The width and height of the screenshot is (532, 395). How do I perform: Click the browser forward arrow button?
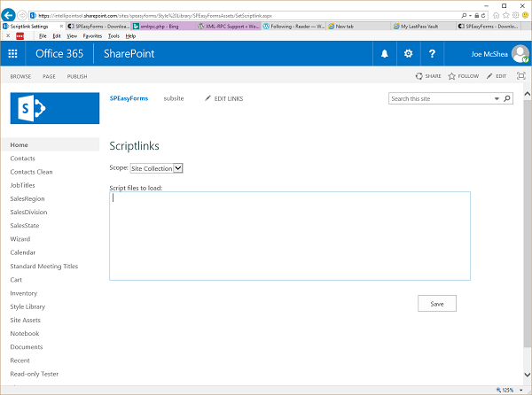pyautogui.click(x=22, y=15)
